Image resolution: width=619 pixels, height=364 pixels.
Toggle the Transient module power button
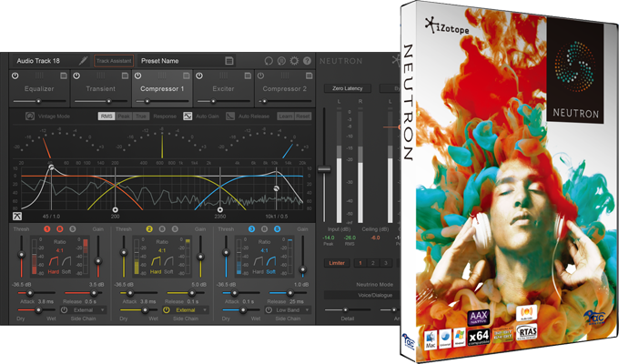[76, 76]
